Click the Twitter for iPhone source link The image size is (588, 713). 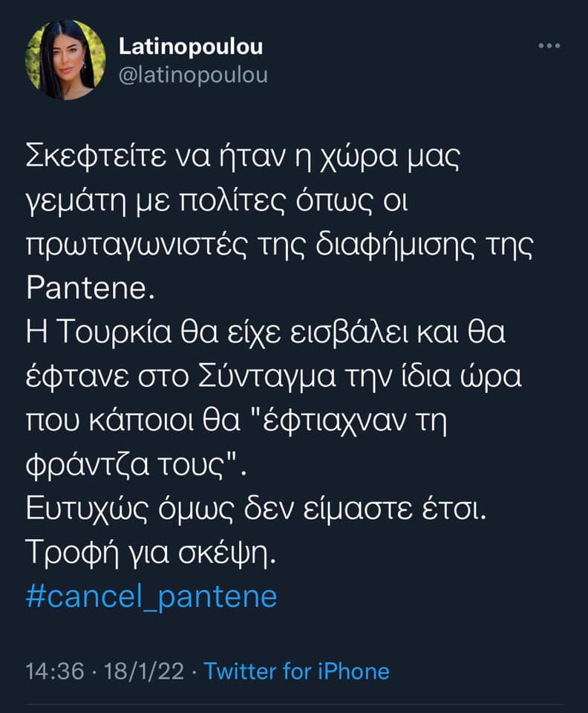296,671
